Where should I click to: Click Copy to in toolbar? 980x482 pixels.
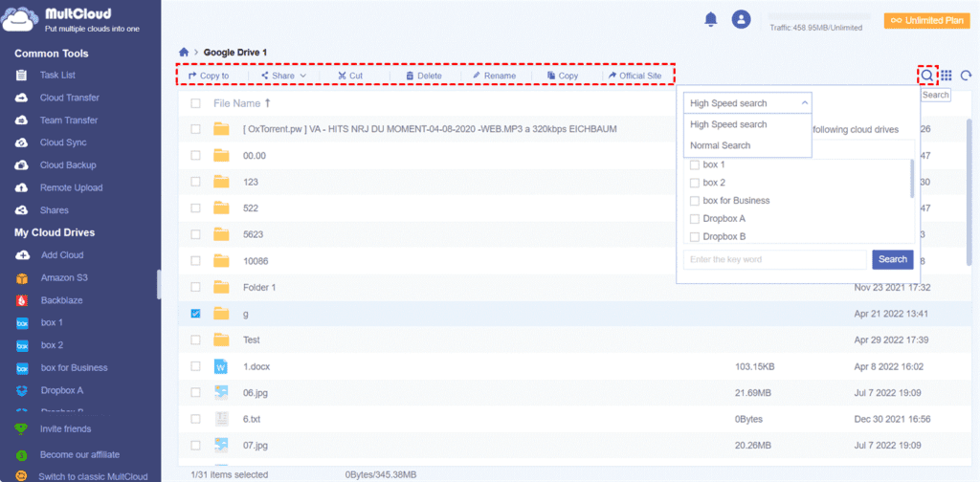click(209, 76)
